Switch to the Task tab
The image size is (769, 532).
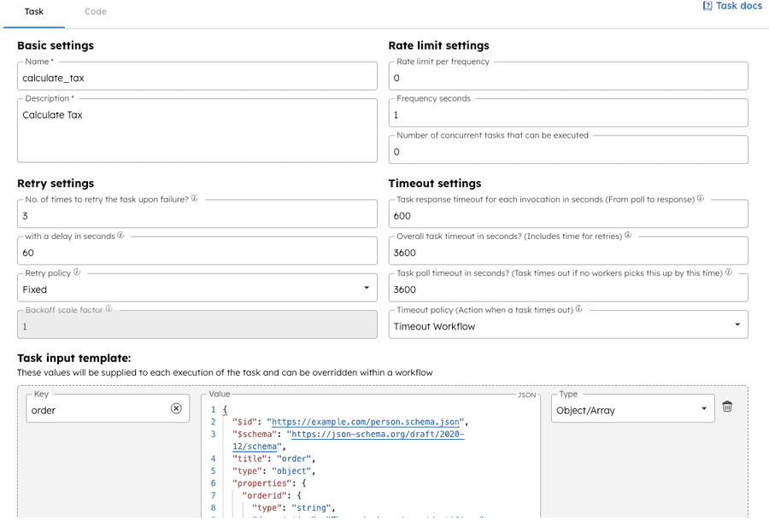click(34, 12)
